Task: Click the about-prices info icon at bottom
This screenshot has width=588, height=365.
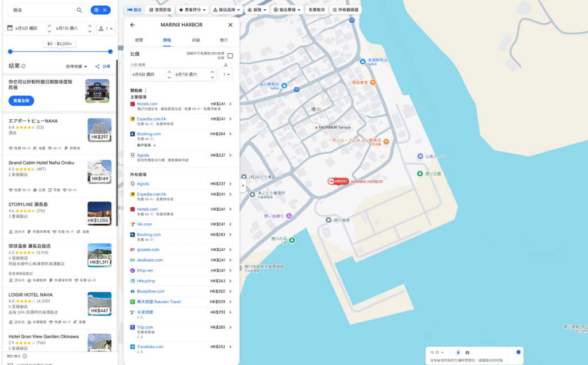Action: (x=25, y=356)
